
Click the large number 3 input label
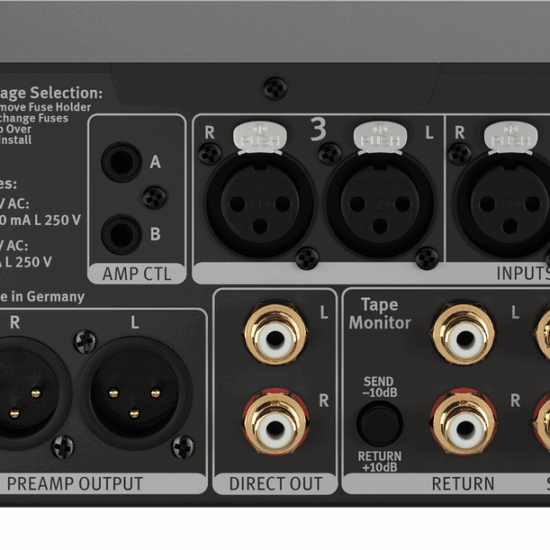pyautogui.click(x=318, y=129)
